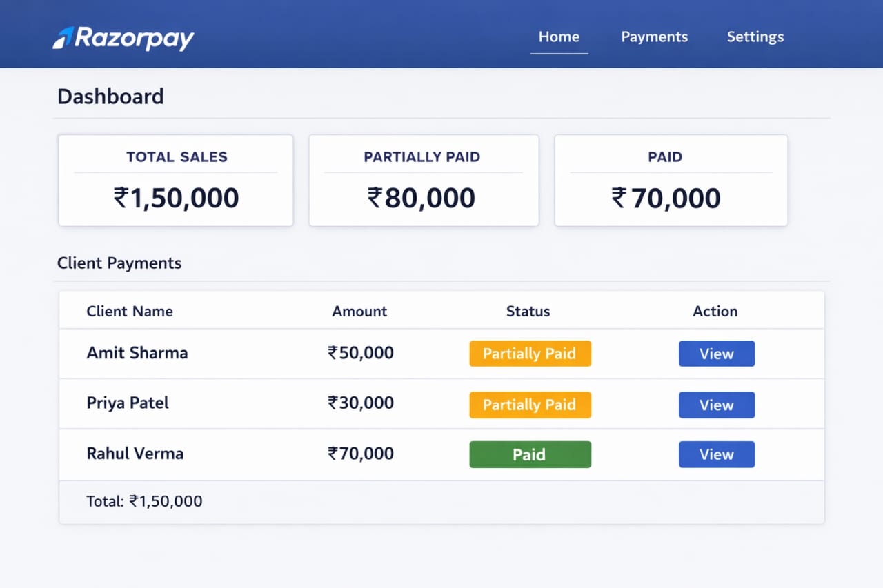Click the Razorpay logo icon
The width and height of the screenshot is (883, 588).
[x=63, y=38]
